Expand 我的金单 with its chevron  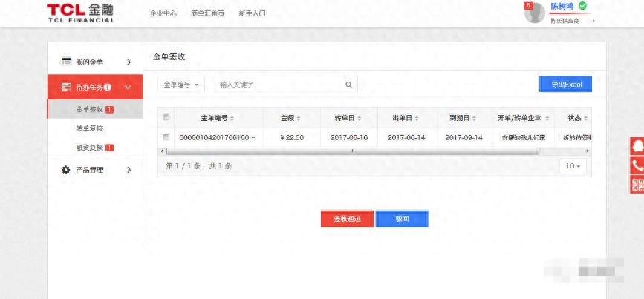point(129,62)
